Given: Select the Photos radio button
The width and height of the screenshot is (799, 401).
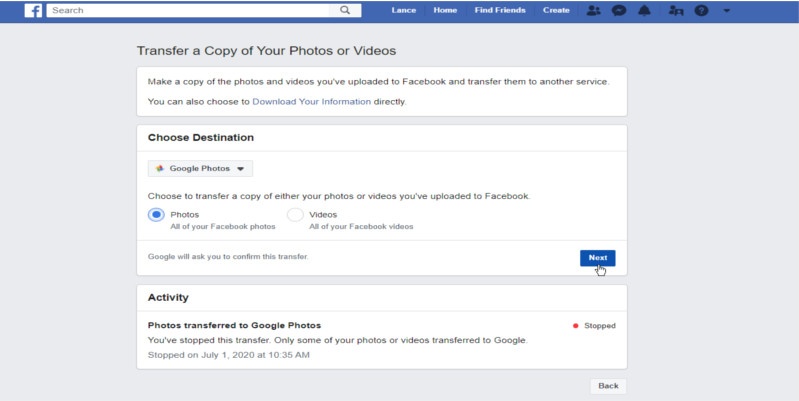Looking at the screenshot, I should tap(156, 215).
